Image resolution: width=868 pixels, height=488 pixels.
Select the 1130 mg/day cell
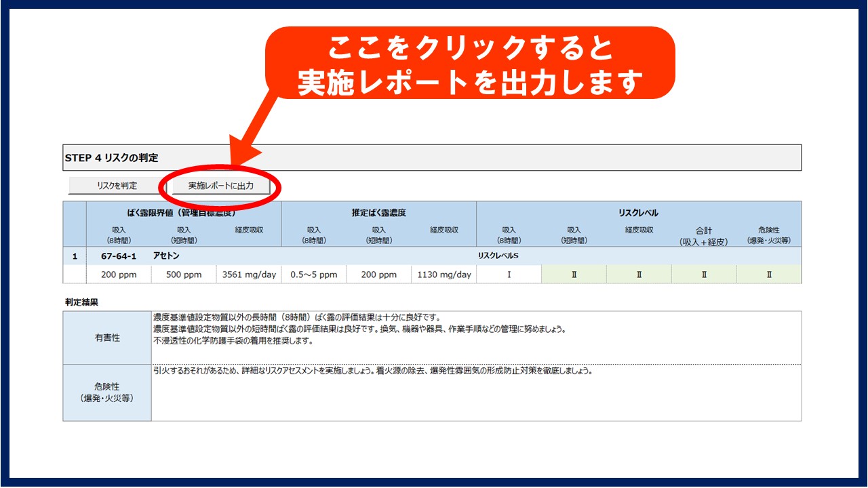pos(443,274)
